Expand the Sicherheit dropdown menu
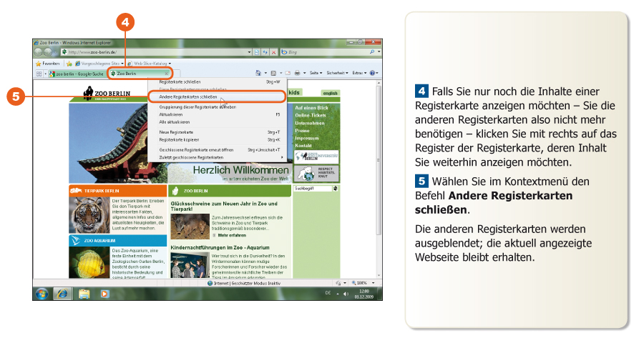644x343 pixels. 337,73
